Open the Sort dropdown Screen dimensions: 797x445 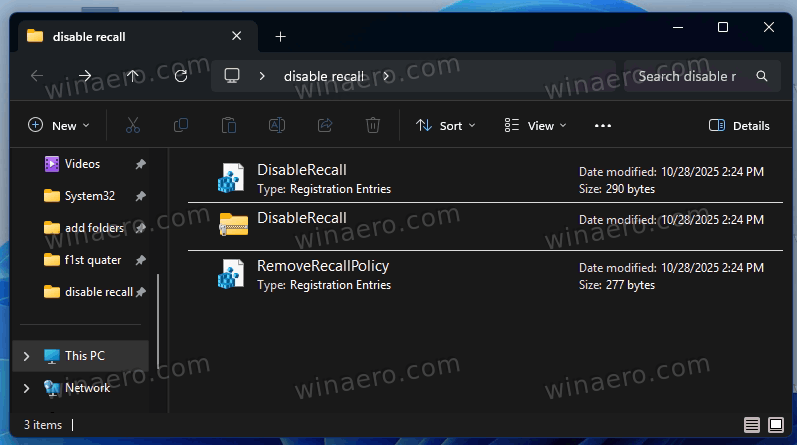[445, 126]
